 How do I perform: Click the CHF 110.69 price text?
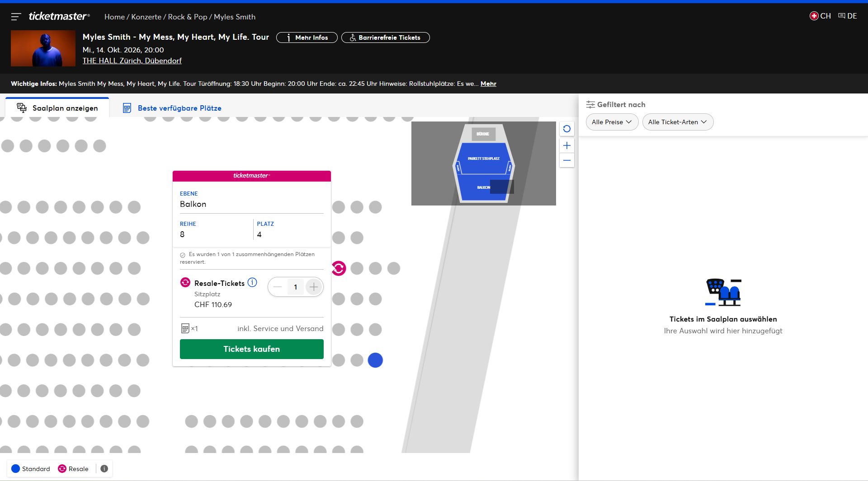pyautogui.click(x=213, y=304)
